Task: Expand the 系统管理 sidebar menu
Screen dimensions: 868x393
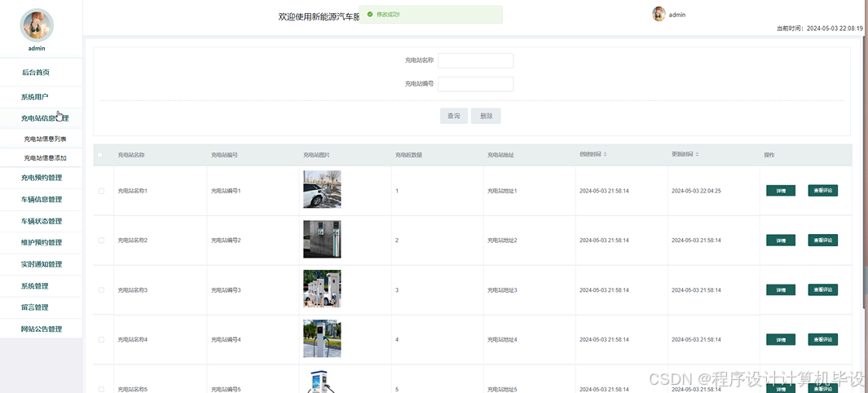Action: [41, 285]
